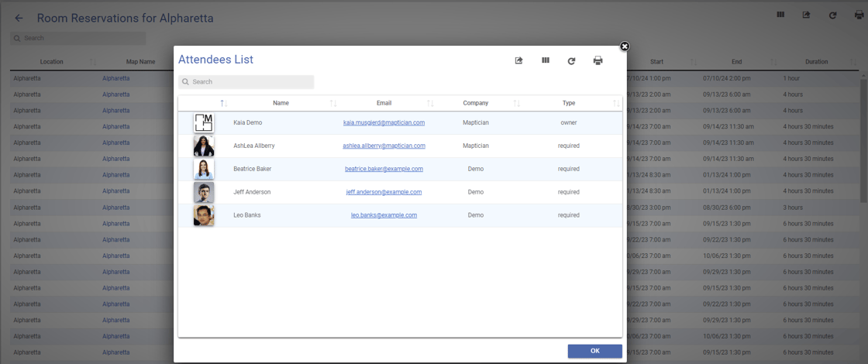Screen dimensions: 868x364
Task: Refresh the Room Reservations table
Action: [832, 15]
